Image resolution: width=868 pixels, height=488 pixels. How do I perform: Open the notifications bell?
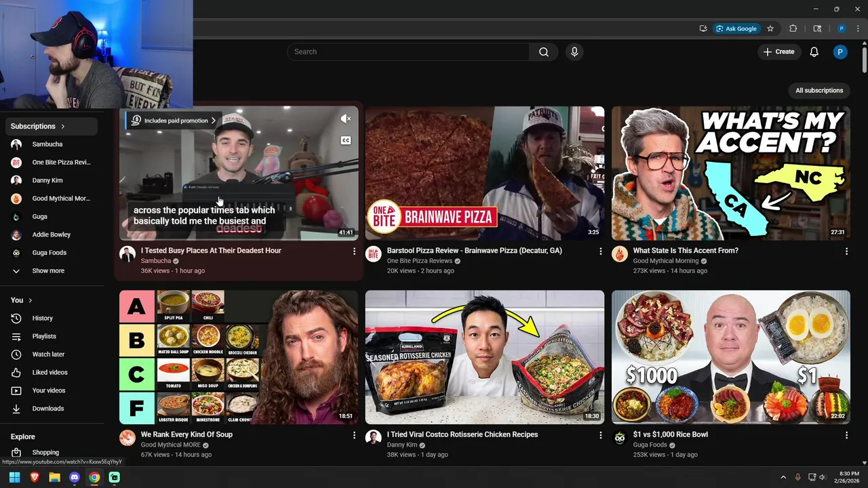[x=814, y=52]
